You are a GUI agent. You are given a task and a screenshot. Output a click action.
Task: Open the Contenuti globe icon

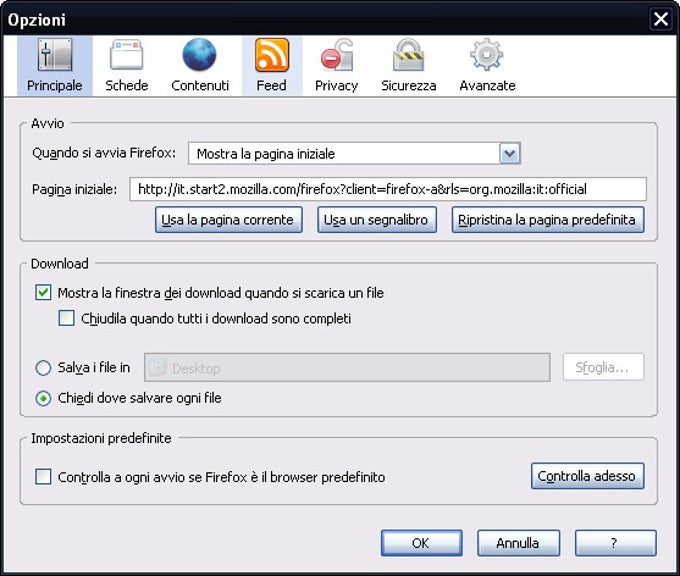click(x=199, y=55)
